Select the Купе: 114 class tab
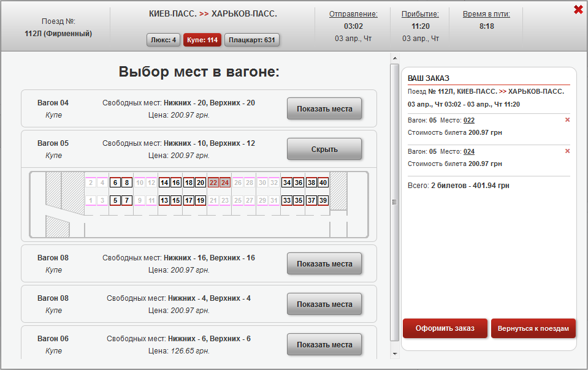 pos(202,40)
